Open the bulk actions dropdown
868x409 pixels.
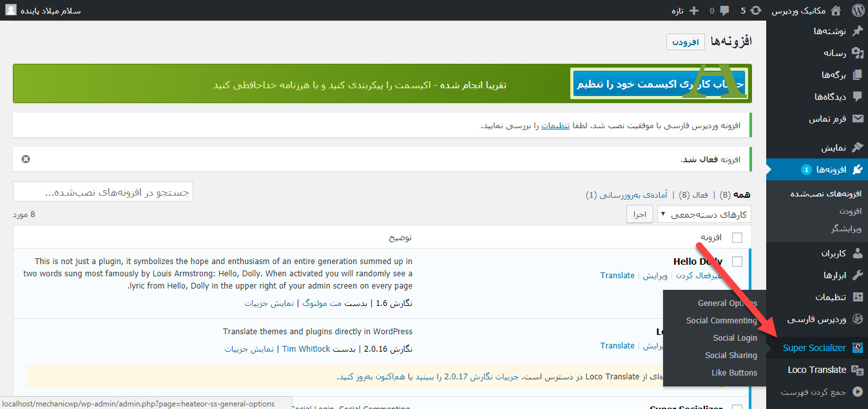click(x=702, y=214)
